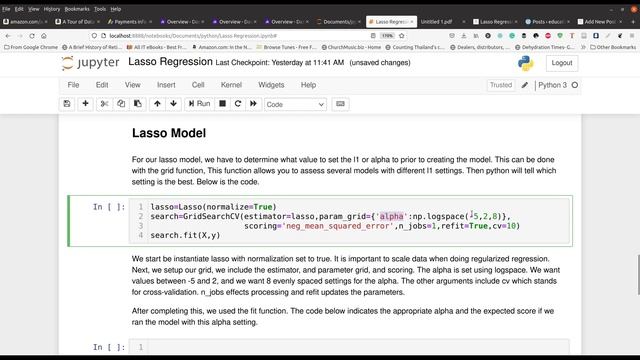Viewport: 640px width, 360px height.
Task: Open the cell type Code dropdown
Action: pos(295,104)
